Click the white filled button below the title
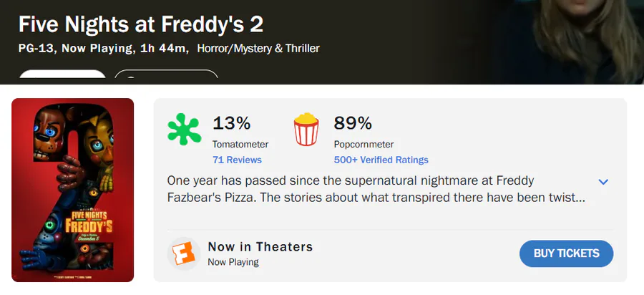 [62, 77]
